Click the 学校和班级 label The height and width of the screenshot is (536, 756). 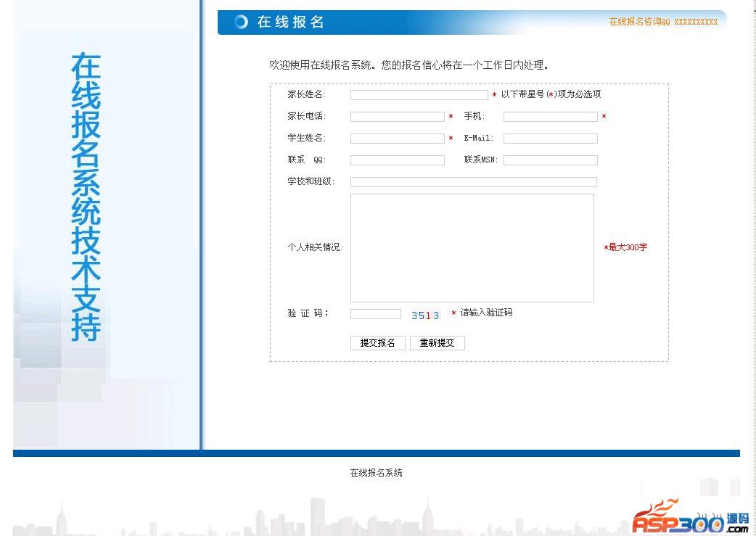pyautogui.click(x=311, y=181)
